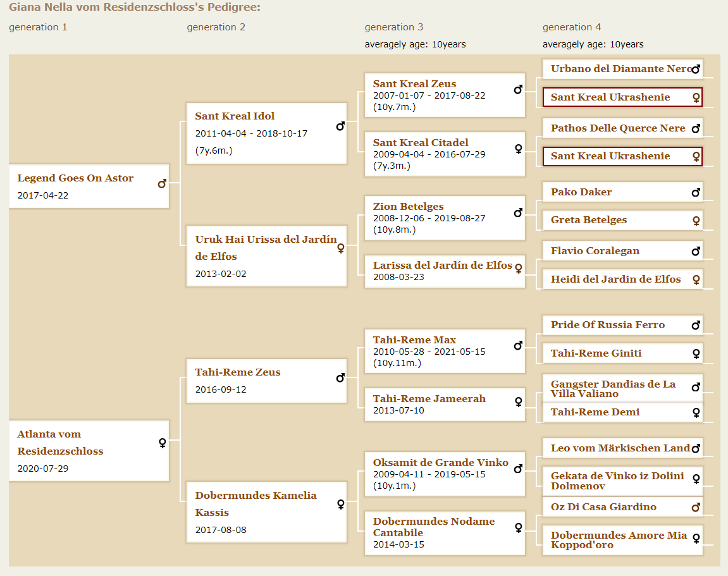Open Tahi-Reme Max dog page
Screen dimensions: 728x576
[x=414, y=340]
